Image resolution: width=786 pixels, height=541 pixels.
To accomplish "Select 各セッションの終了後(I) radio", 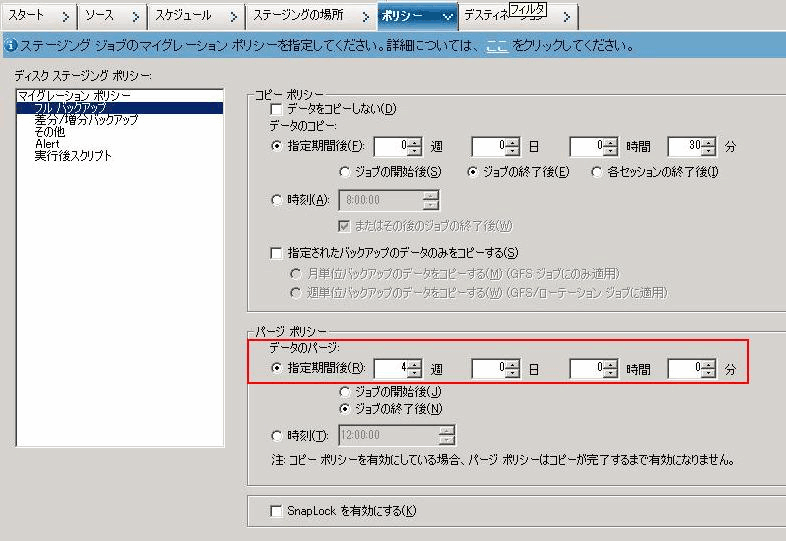I will [x=596, y=172].
